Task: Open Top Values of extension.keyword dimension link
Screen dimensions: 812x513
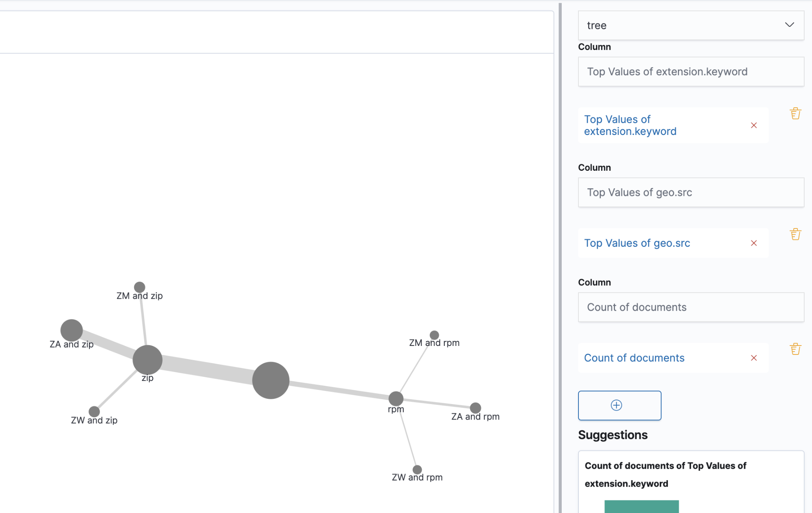Action: [630, 125]
